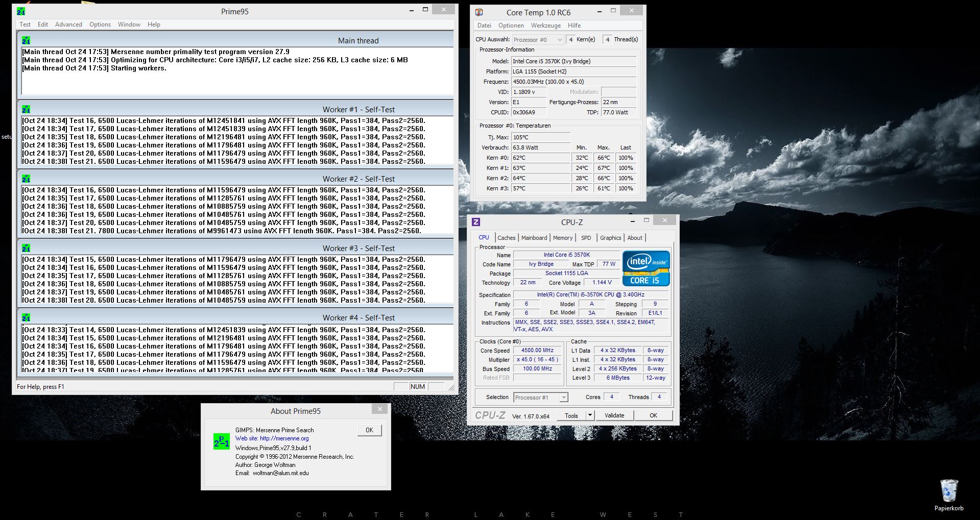Click the Intel Core i5 logo in CPU-Z
The width and height of the screenshot is (980, 520).
click(646, 268)
